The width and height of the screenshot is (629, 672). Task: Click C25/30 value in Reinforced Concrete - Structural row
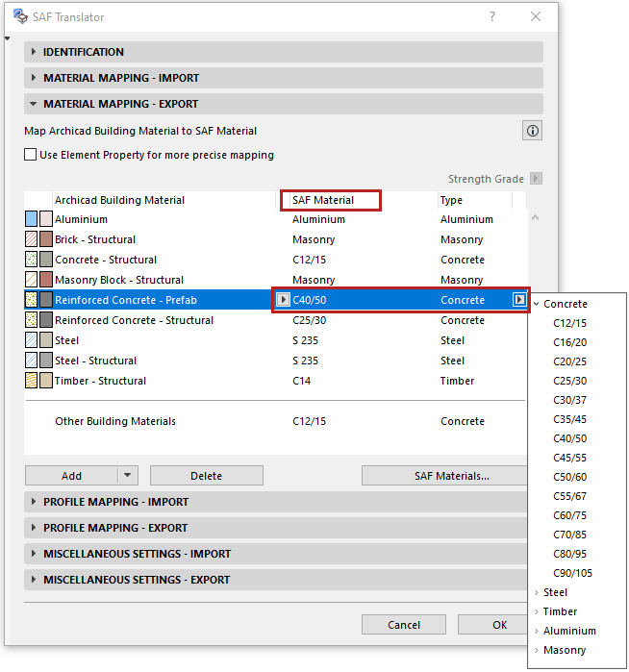(x=309, y=320)
